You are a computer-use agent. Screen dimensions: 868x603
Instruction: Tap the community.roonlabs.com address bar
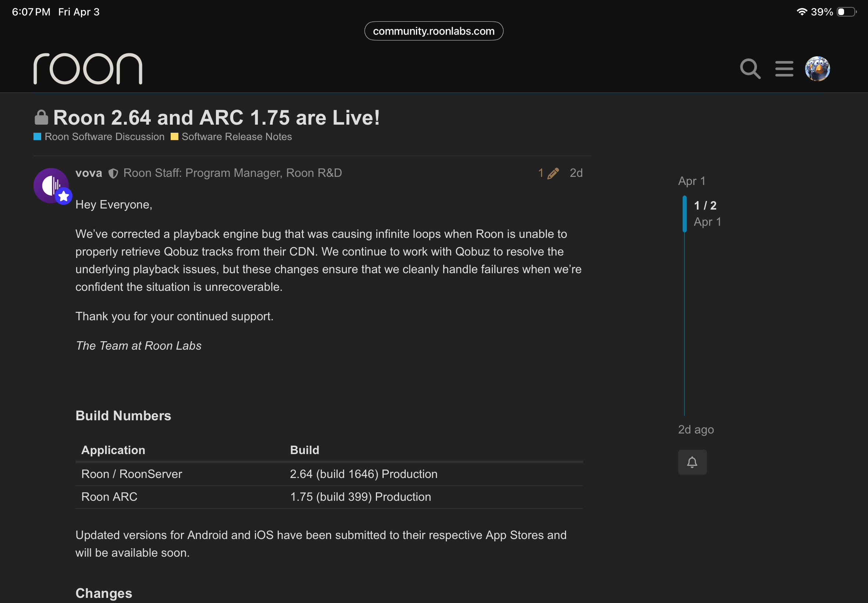433,31
